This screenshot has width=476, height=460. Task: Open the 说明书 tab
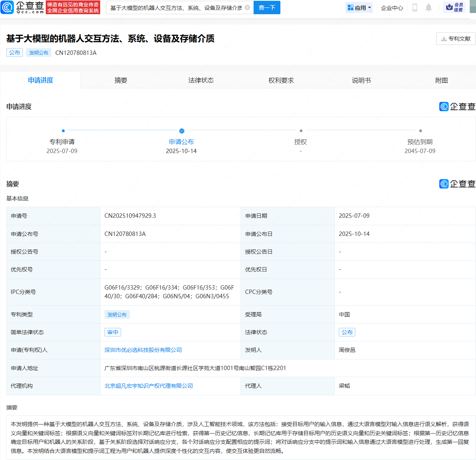tap(361, 80)
